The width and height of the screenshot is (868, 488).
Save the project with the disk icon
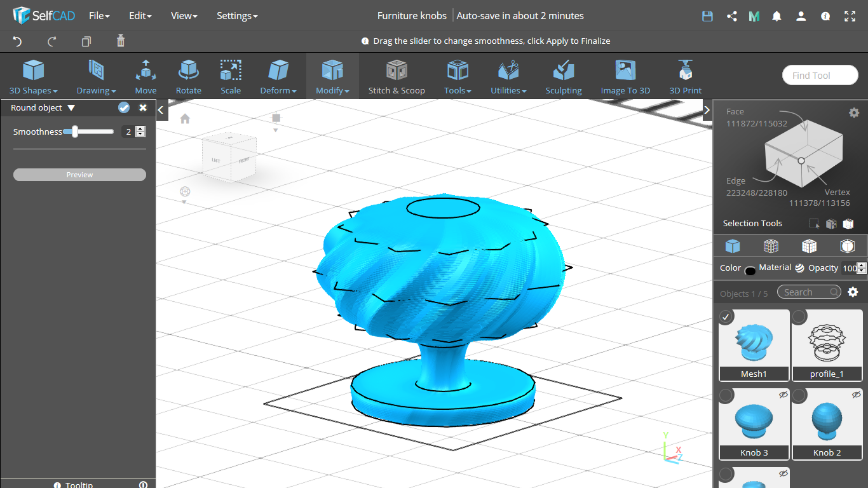707,17
